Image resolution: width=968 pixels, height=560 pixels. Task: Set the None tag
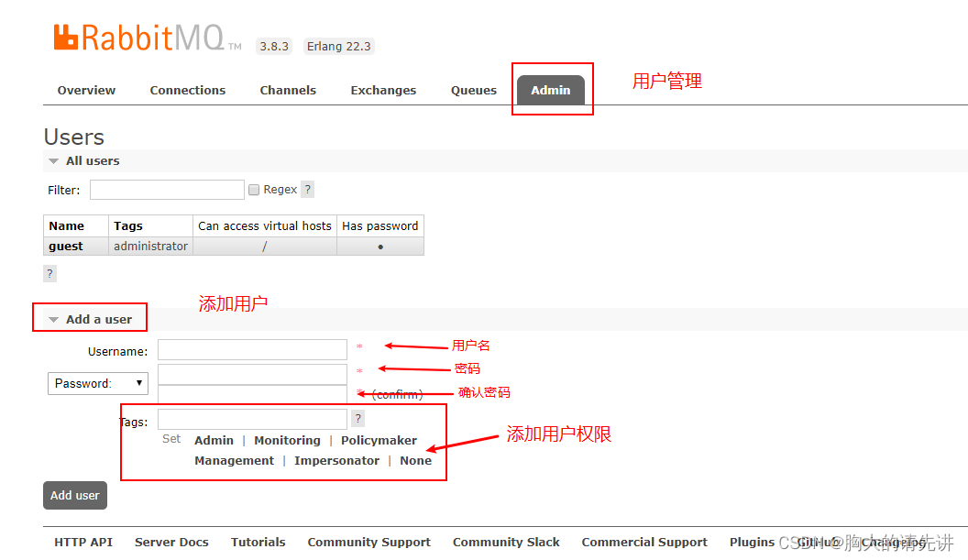[x=415, y=461]
